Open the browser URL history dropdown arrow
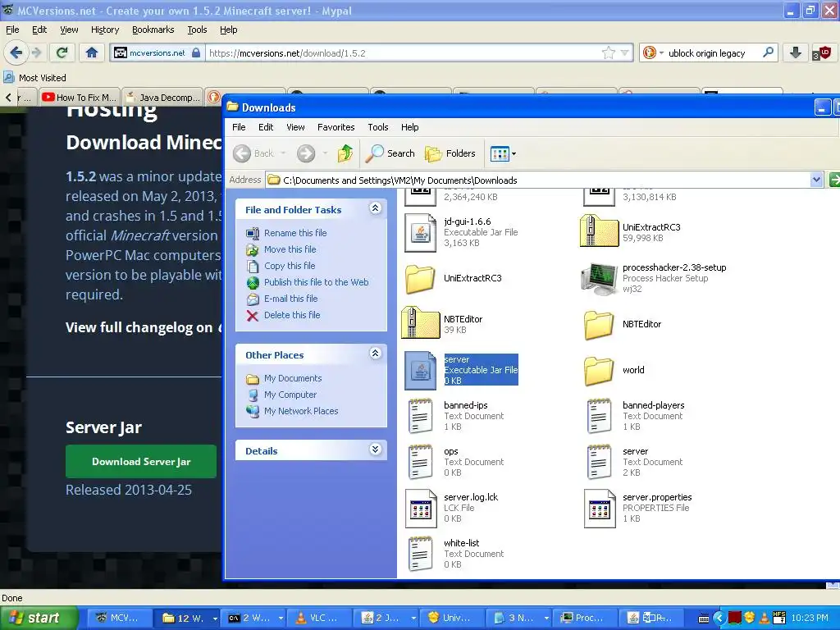Viewport: 840px width, 630px height. point(624,52)
